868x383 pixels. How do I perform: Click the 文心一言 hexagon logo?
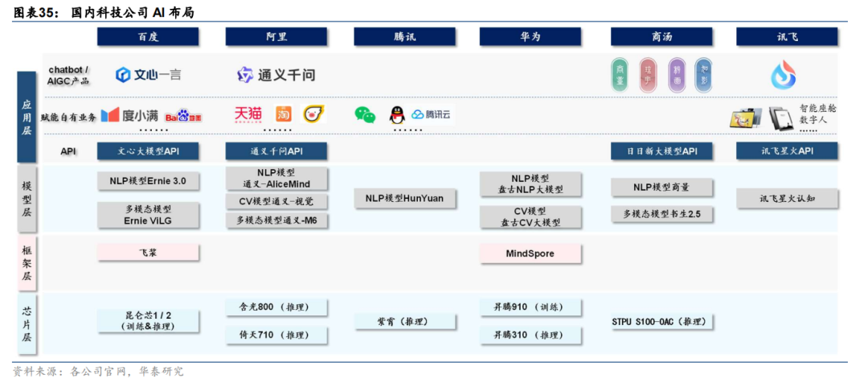click(123, 75)
